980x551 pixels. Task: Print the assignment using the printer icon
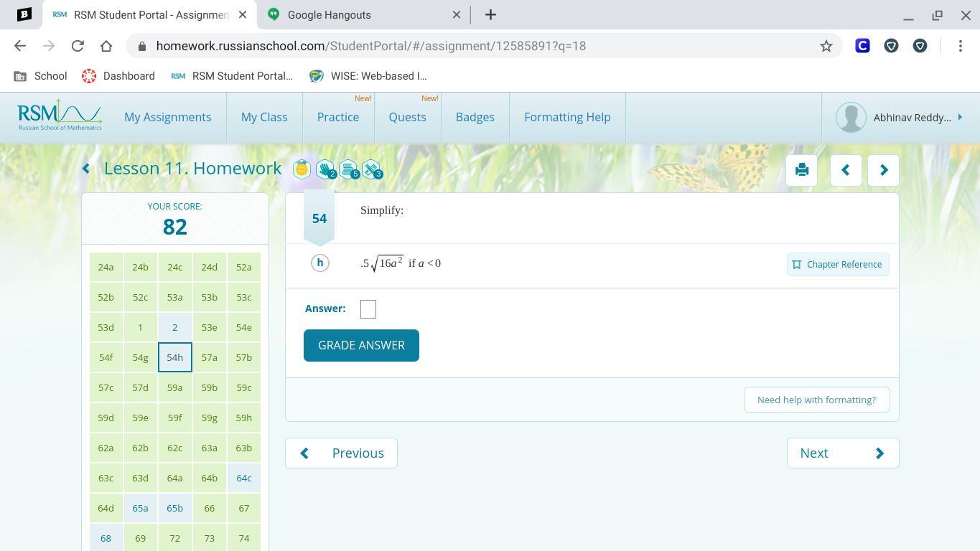click(802, 170)
